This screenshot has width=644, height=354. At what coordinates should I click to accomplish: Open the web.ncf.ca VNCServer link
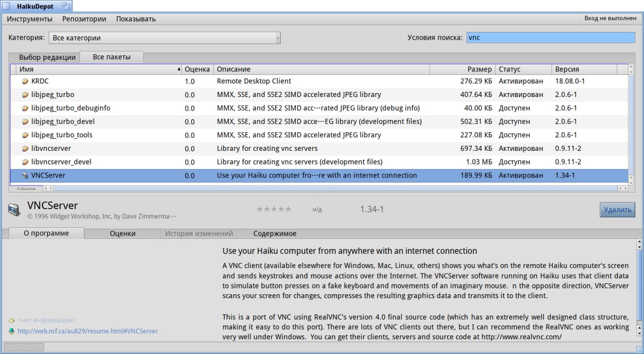click(x=88, y=331)
